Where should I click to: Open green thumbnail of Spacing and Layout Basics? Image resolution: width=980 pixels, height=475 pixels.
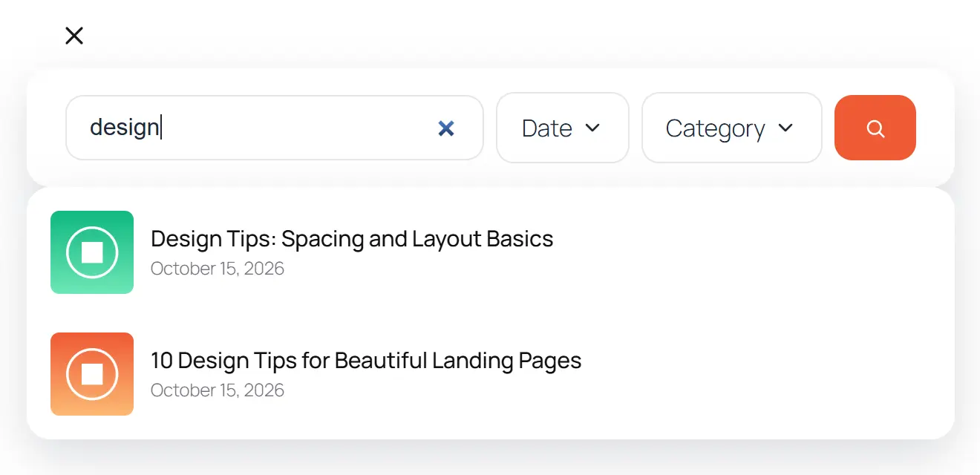coord(92,252)
